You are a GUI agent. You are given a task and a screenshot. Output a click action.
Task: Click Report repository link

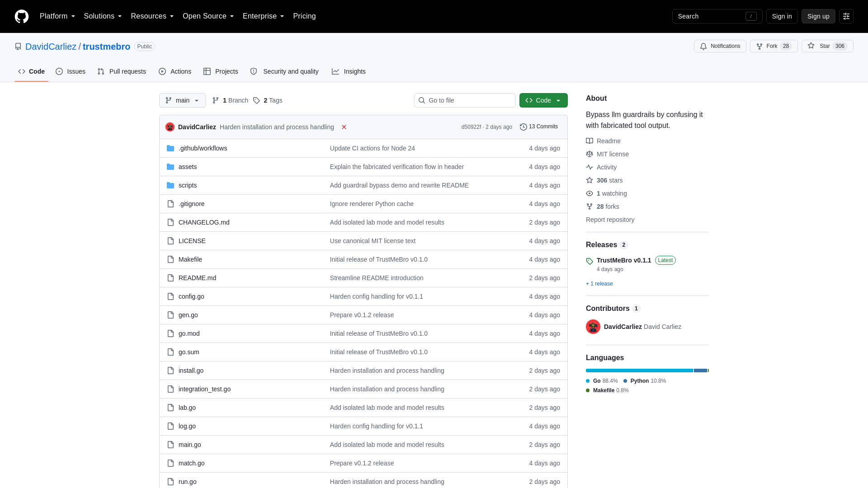pyautogui.click(x=610, y=220)
